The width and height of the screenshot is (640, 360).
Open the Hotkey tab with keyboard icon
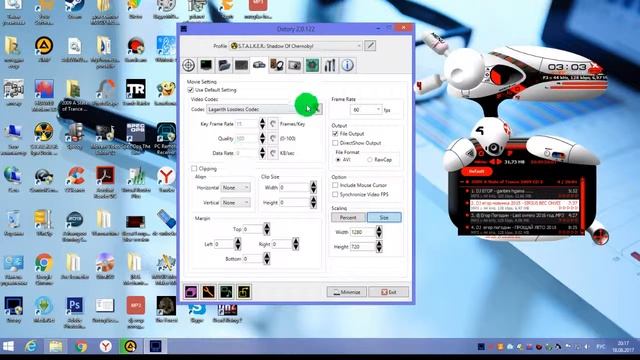click(x=241, y=65)
